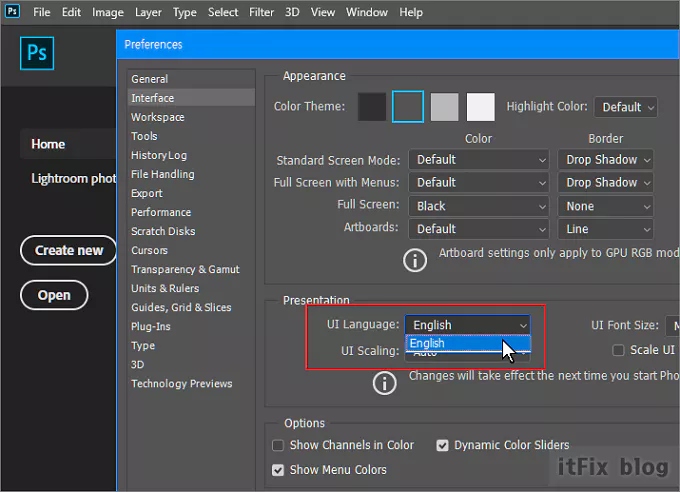Open the Artboards color dropdown
Image resolution: width=680 pixels, height=492 pixels.
pyautogui.click(x=479, y=229)
